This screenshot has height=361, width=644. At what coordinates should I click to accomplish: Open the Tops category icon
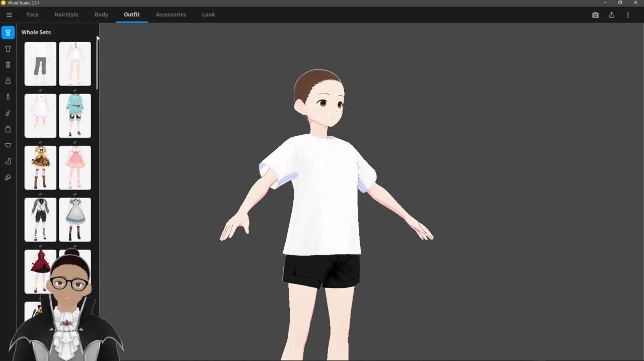point(8,49)
